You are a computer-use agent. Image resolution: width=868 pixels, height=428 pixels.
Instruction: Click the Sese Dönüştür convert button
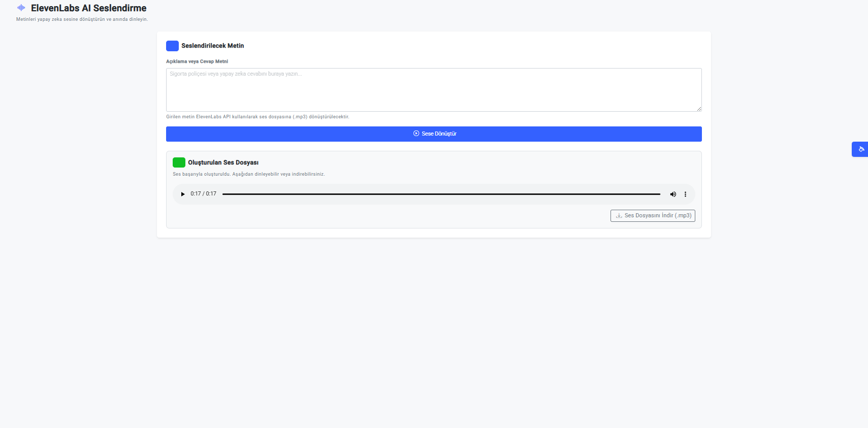click(434, 134)
